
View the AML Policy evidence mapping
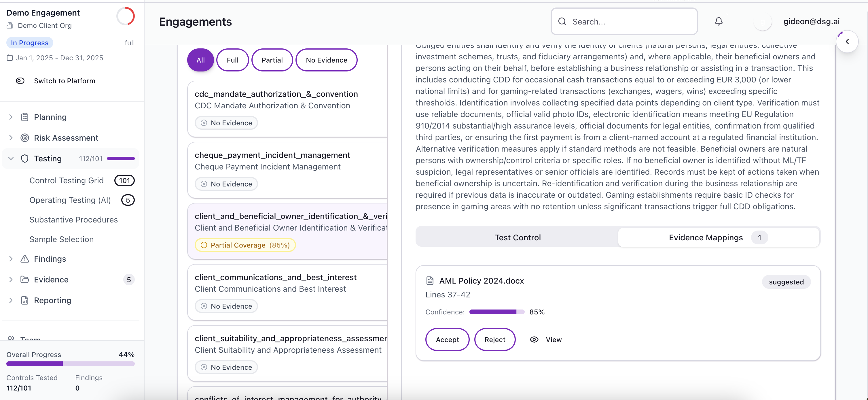[546, 340]
